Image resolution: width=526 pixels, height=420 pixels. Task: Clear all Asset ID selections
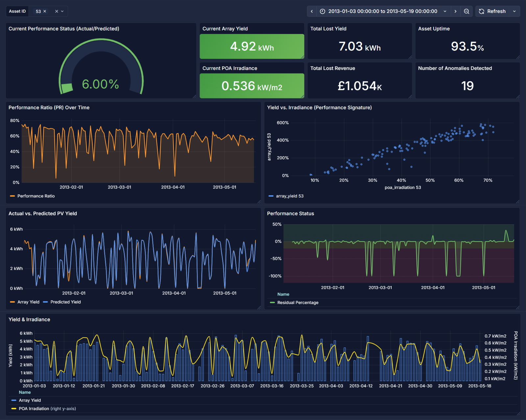[57, 11]
